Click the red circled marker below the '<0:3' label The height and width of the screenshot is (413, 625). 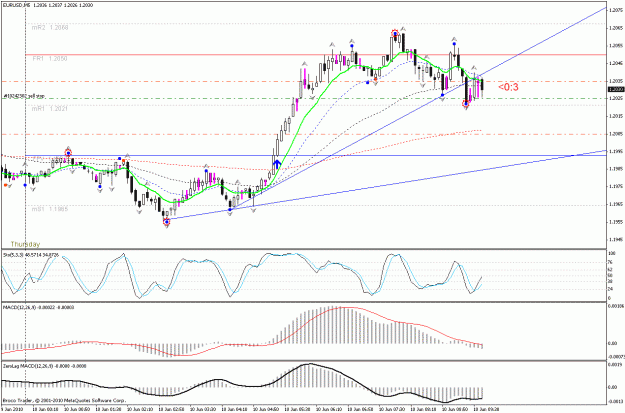click(466, 104)
